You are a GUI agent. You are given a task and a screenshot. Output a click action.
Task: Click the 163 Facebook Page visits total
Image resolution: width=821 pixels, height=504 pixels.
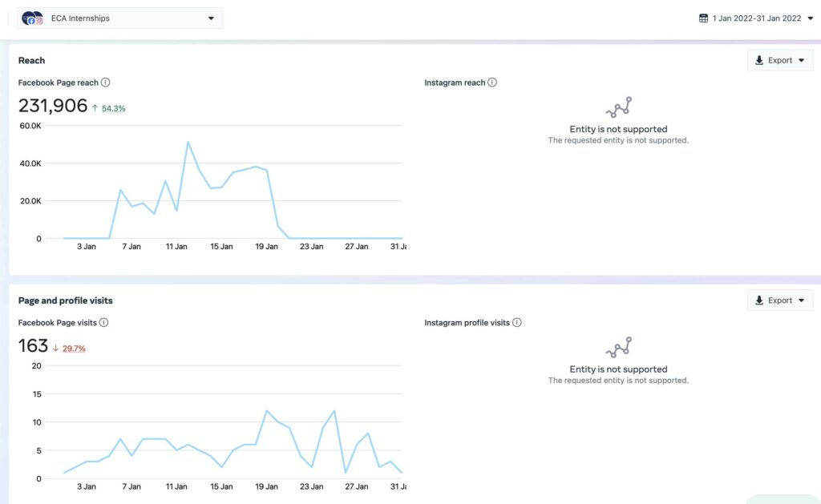pyautogui.click(x=33, y=346)
